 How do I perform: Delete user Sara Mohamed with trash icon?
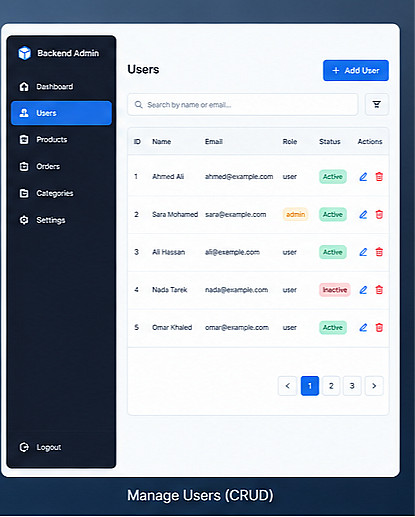[379, 214]
